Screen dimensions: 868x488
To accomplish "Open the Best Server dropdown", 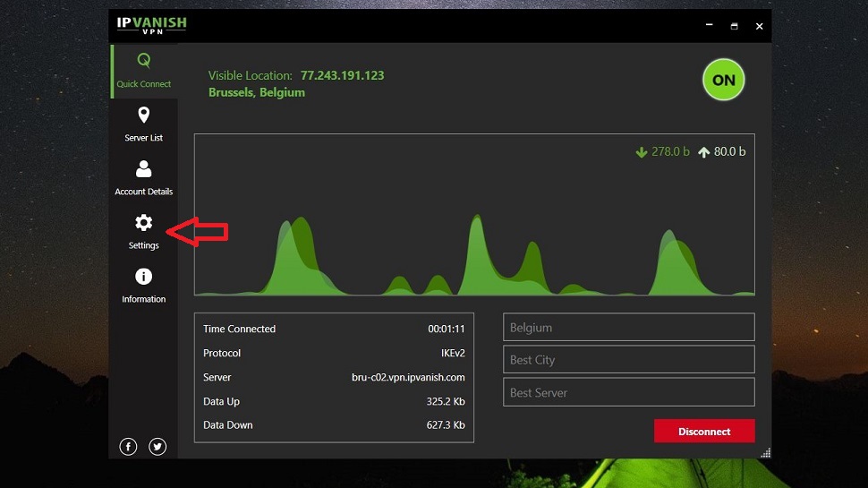I will tap(628, 392).
